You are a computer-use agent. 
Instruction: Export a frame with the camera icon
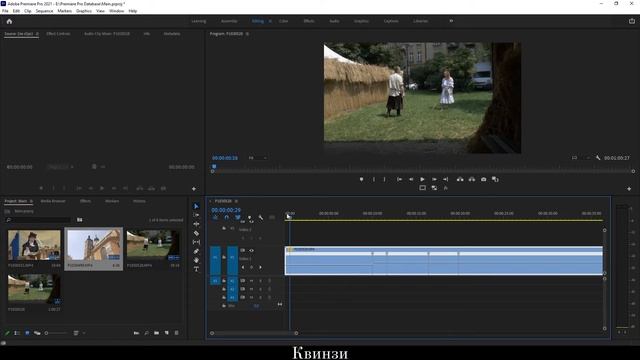click(x=484, y=179)
